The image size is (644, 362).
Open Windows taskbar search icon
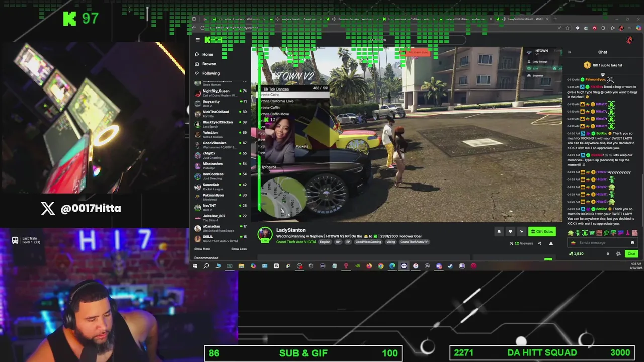point(206,266)
